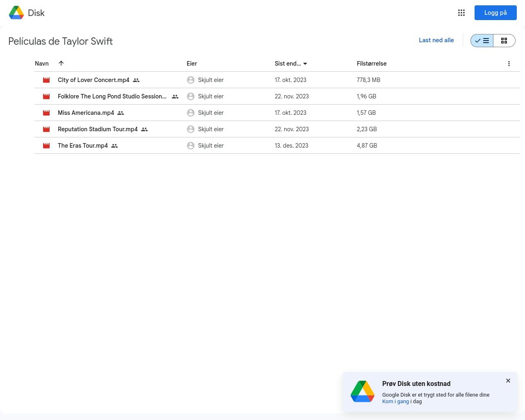Open the Google apps grid
The width and height of the screenshot is (525, 420).
click(x=461, y=13)
